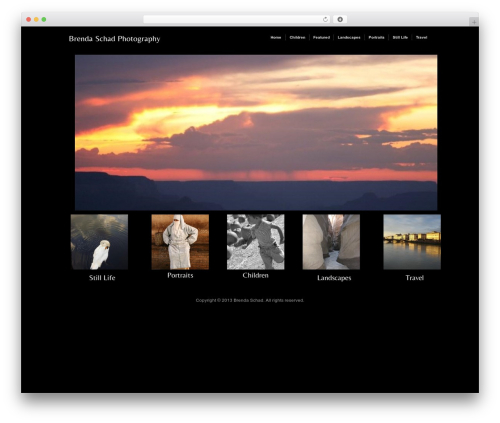Click the green maximize window button
Viewport: 500px width, 423px height.
click(44, 20)
